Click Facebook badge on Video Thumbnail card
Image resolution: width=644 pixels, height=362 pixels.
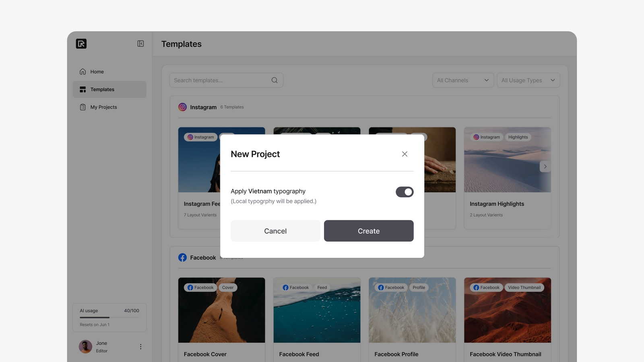(486, 288)
